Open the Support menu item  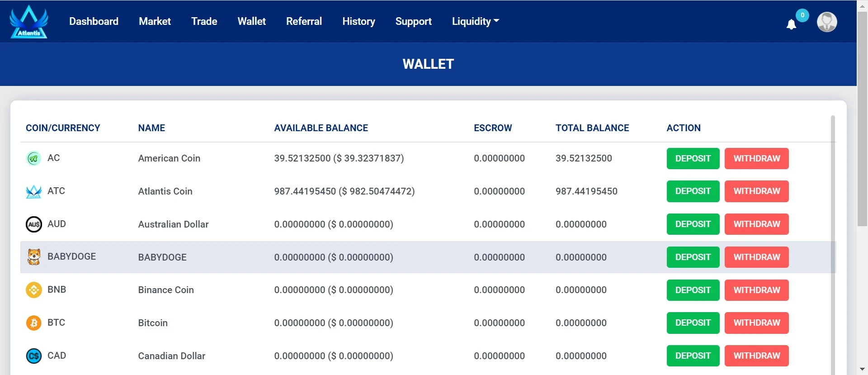click(413, 21)
